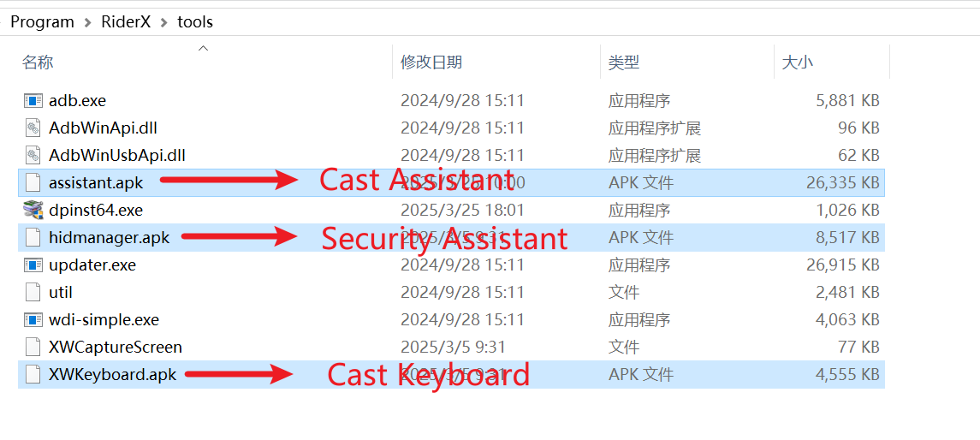Select the AdbWinApi.dll gear file icon
The width and height of the screenshot is (980, 440).
[x=33, y=128]
